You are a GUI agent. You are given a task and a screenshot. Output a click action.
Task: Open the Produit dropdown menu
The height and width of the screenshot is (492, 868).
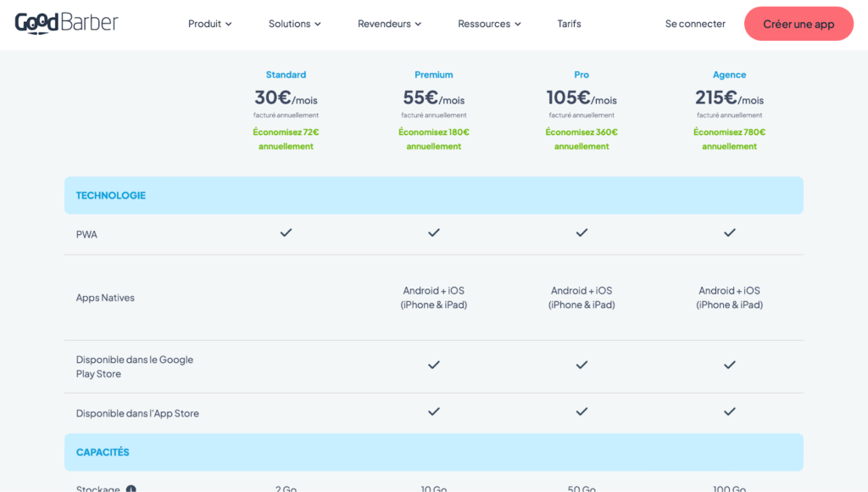pyautogui.click(x=209, y=24)
